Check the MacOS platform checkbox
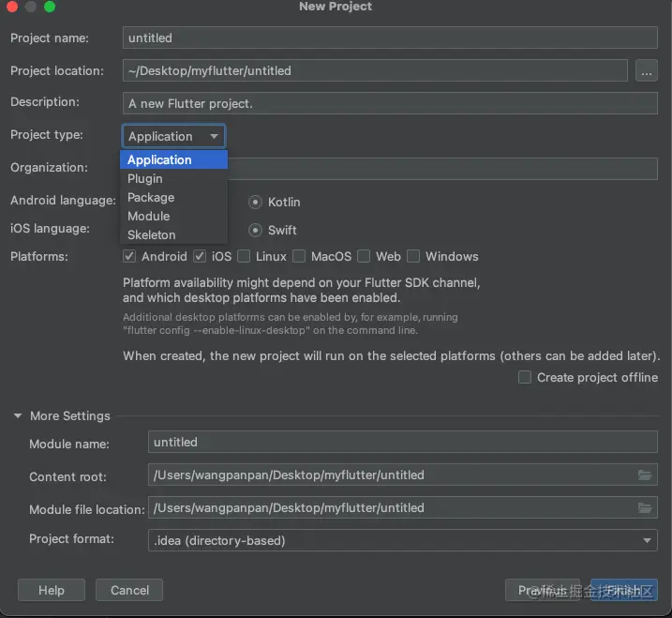The width and height of the screenshot is (672, 618). 299,256
